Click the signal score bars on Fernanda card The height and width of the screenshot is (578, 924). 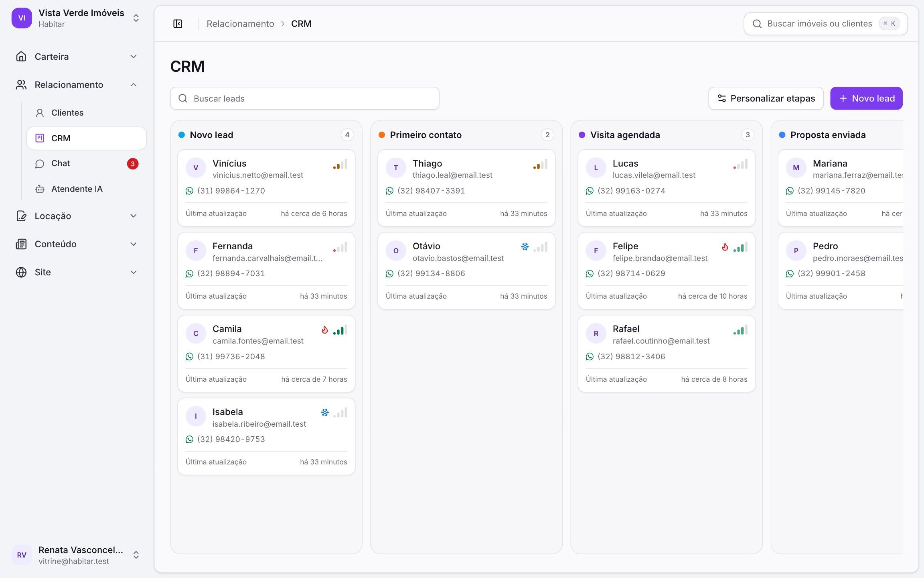tap(340, 247)
